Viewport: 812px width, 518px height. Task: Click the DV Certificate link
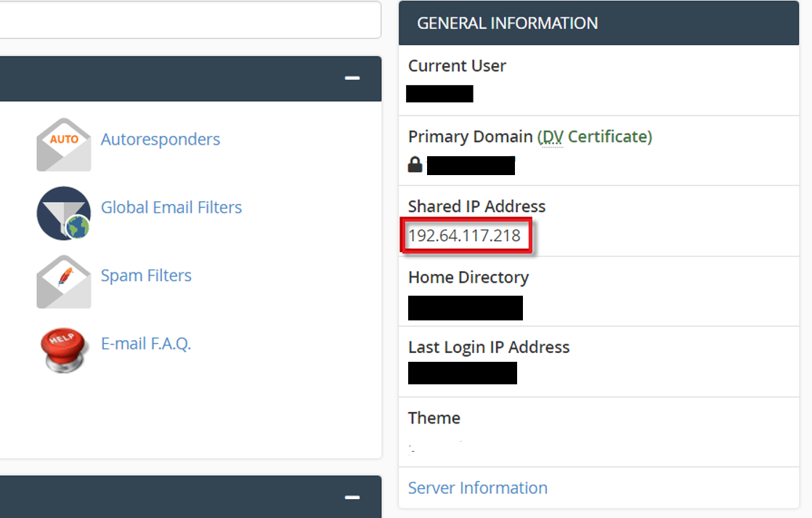coord(595,137)
